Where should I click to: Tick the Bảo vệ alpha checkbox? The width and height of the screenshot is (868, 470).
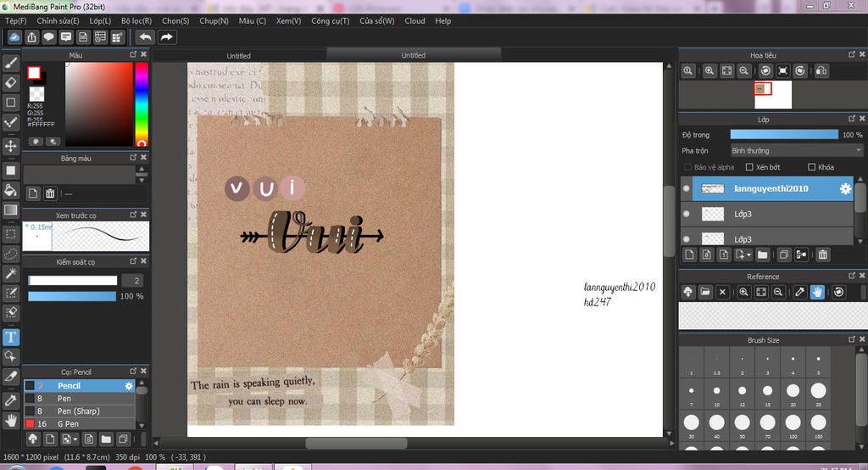tap(687, 167)
